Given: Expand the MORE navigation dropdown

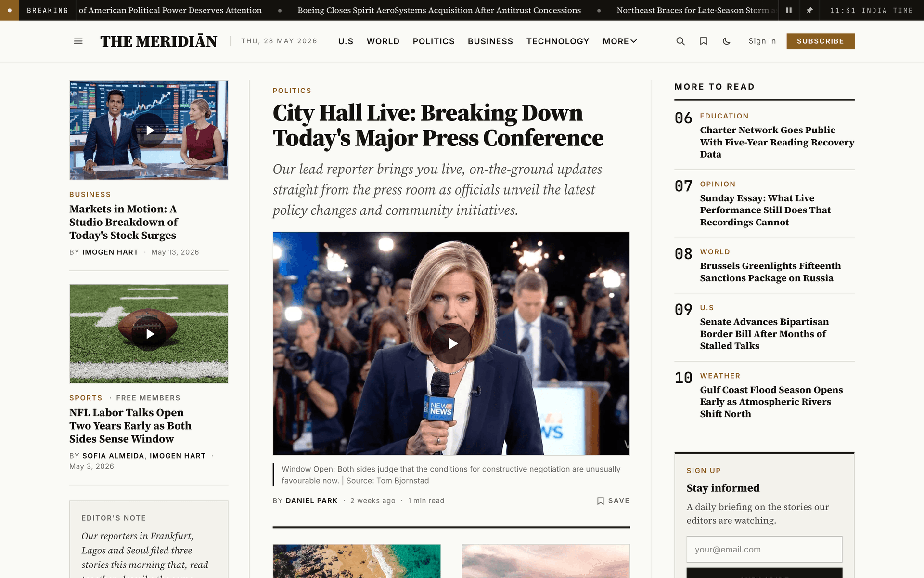Looking at the screenshot, I should coord(620,41).
